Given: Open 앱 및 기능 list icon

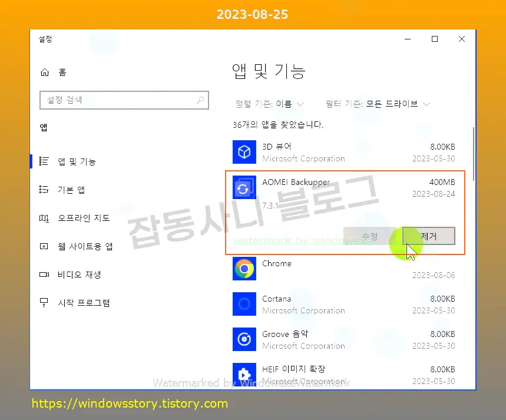Looking at the screenshot, I should pyautogui.click(x=44, y=161).
